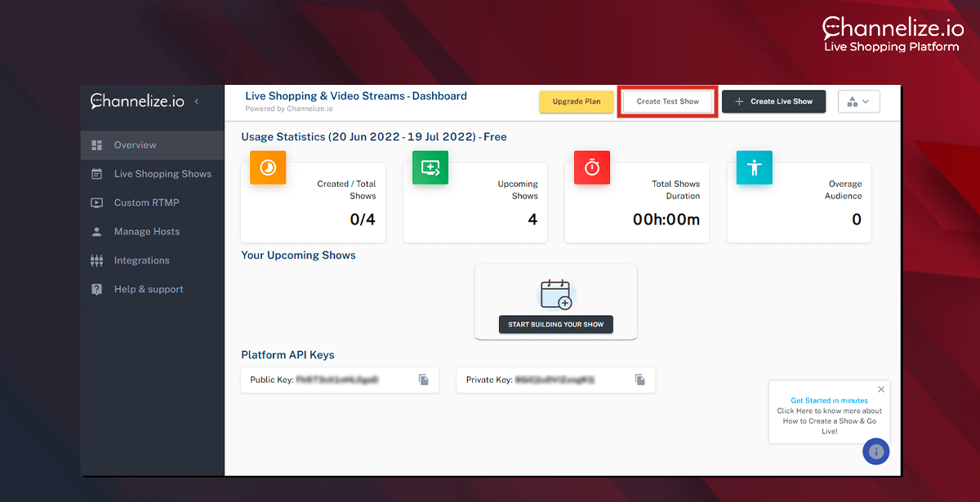The width and height of the screenshot is (980, 502).
Task: Click the 00h:00m duration value
Action: [x=666, y=219]
